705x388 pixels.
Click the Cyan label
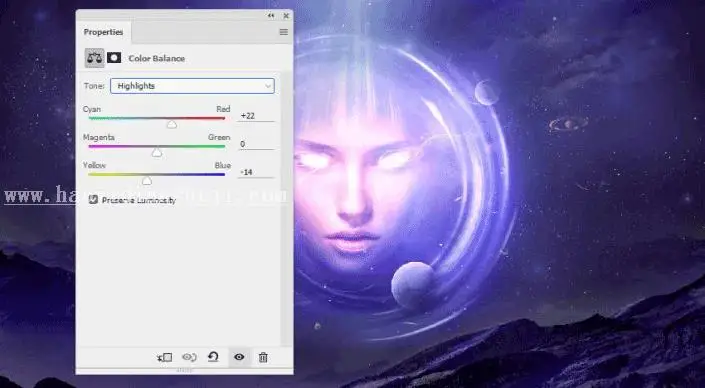[x=92, y=109]
